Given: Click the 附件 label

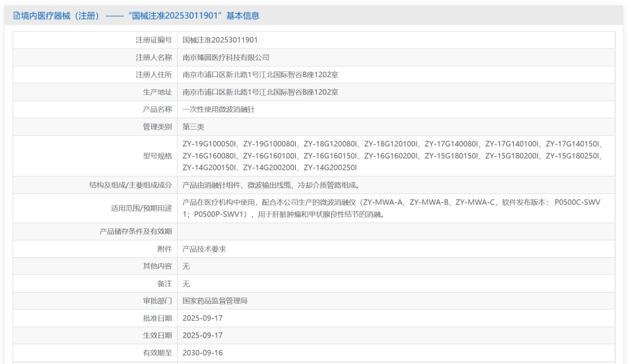Looking at the screenshot, I should coord(165,249).
